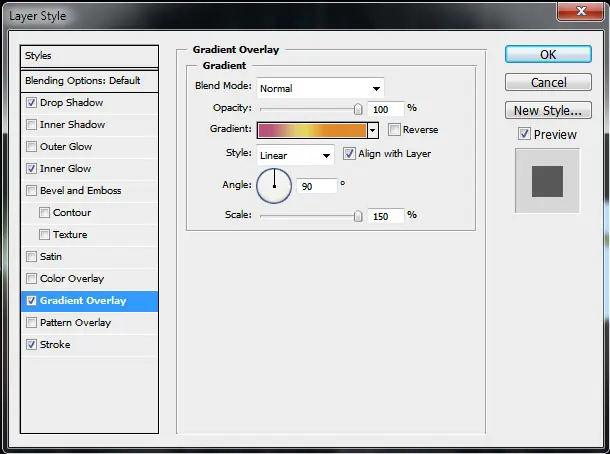Screen dimensions: 610x454
Task: Click the Opacity slider handle
Action: click(358, 109)
